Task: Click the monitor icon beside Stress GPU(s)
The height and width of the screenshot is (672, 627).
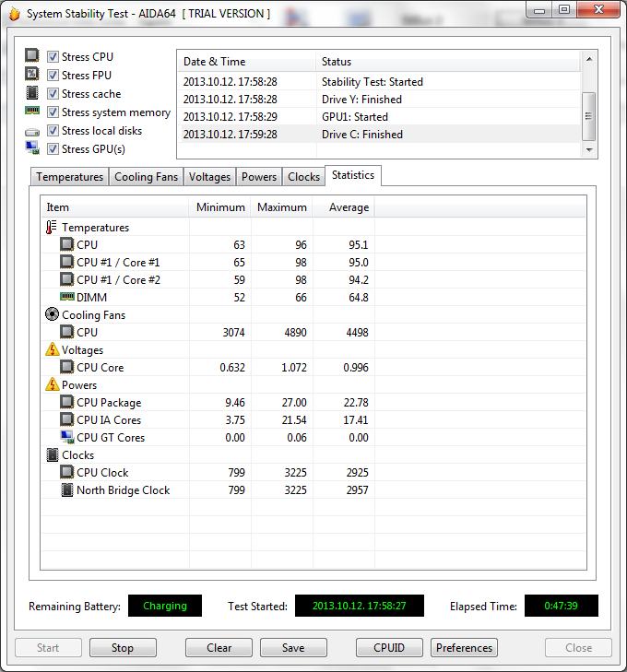Action: pyautogui.click(x=32, y=148)
